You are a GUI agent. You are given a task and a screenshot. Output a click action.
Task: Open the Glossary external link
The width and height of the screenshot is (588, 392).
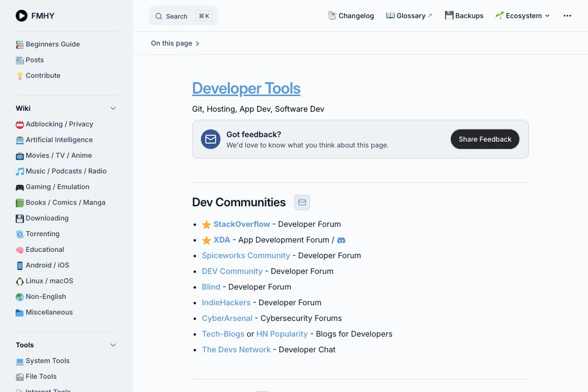pyautogui.click(x=409, y=16)
